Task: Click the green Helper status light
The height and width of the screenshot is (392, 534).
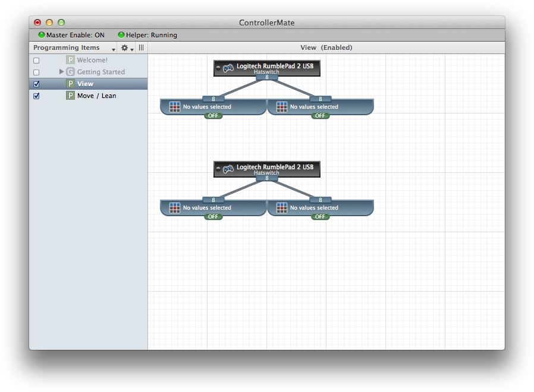Action: 121,34
